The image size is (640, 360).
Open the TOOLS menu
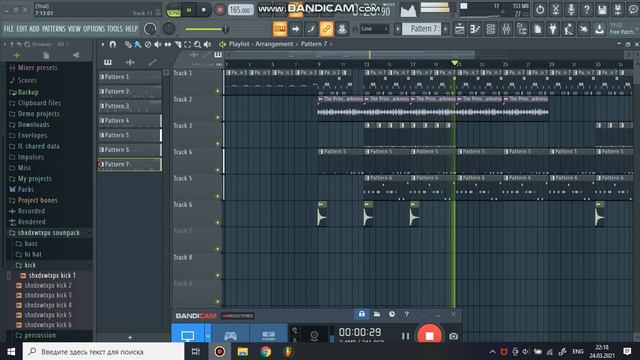[x=115, y=29]
